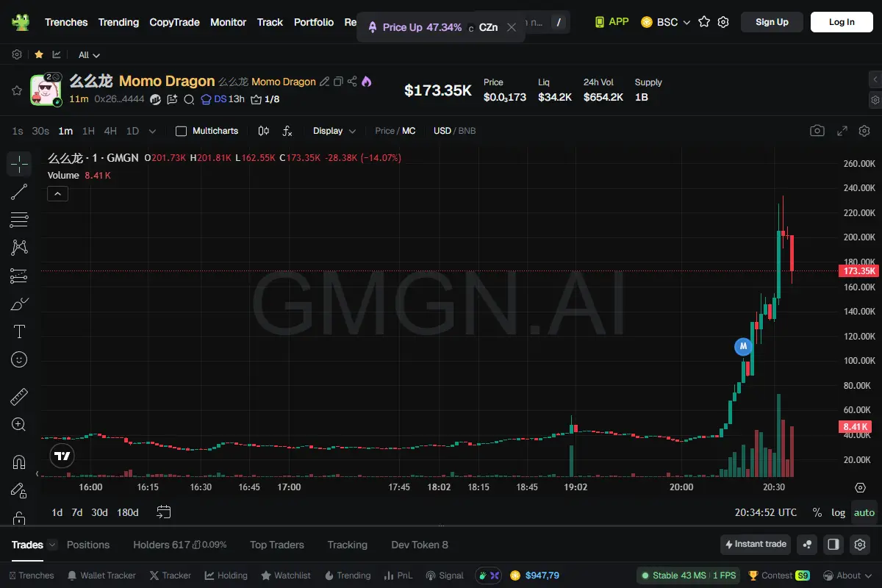Open the BSC chain selector

tap(666, 22)
